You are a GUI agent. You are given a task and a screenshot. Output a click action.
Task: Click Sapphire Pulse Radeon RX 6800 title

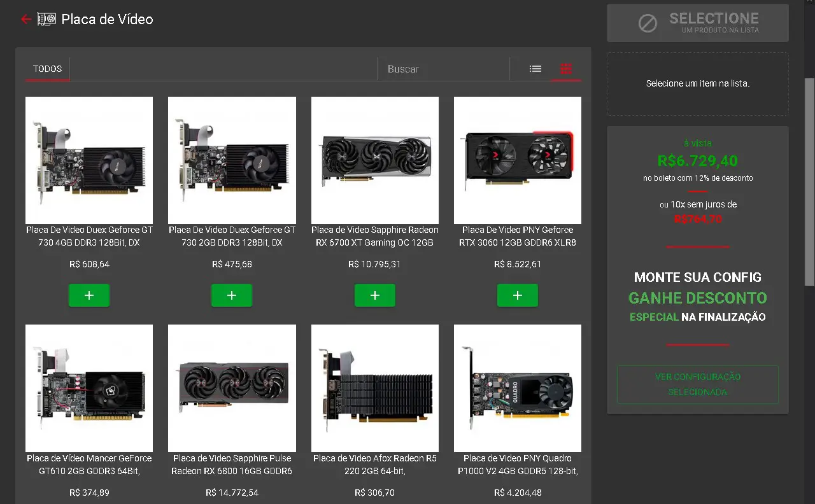point(232,465)
